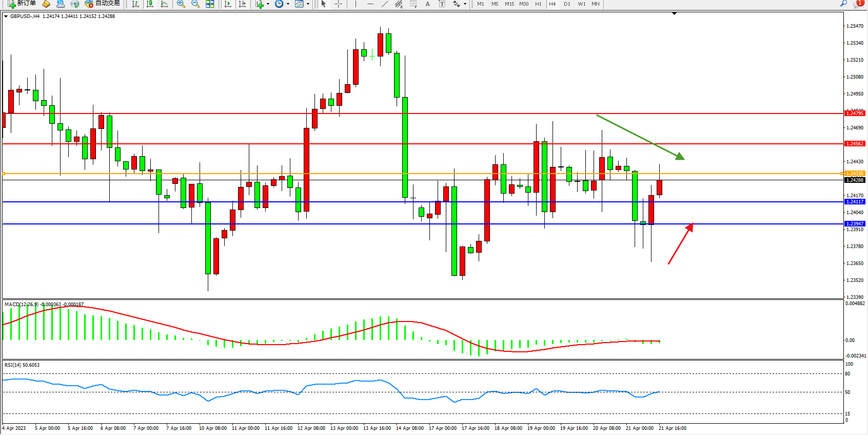Viewport: 868px width, 435px height.
Task: Switch chart to candlestick display mode
Action: pyautogui.click(x=150, y=4)
